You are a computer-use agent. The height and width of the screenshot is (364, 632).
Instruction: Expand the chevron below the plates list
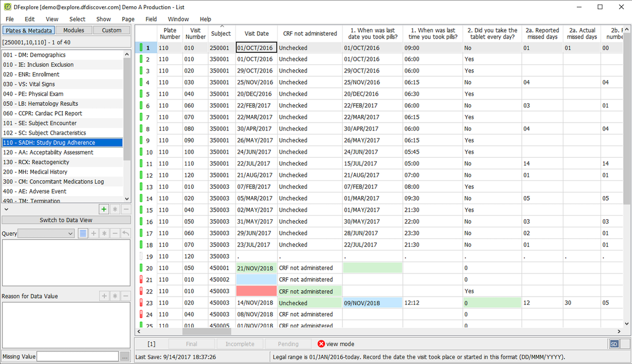(x=6, y=209)
